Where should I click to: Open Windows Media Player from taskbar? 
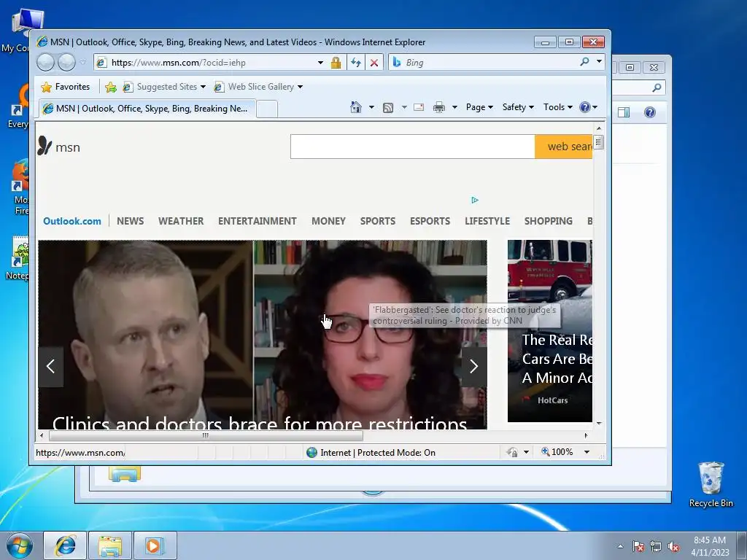click(x=155, y=545)
